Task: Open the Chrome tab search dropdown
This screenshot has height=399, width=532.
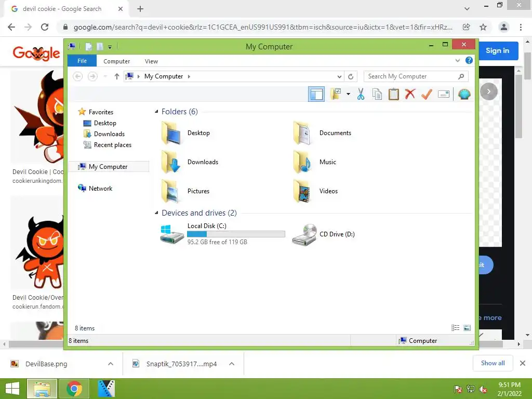Action: pos(467,9)
